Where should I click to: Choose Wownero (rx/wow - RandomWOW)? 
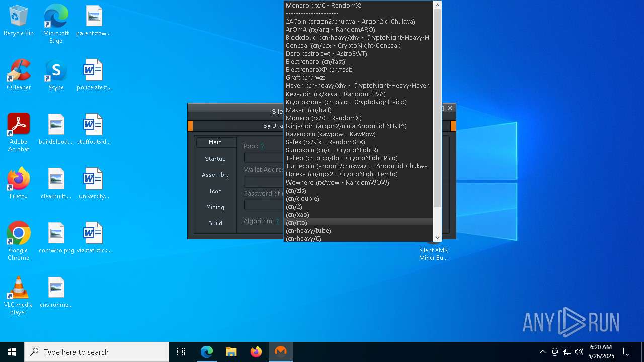358,182
